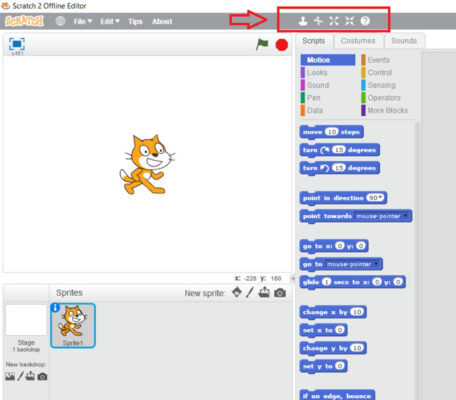Select the Operators block category

click(384, 98)
